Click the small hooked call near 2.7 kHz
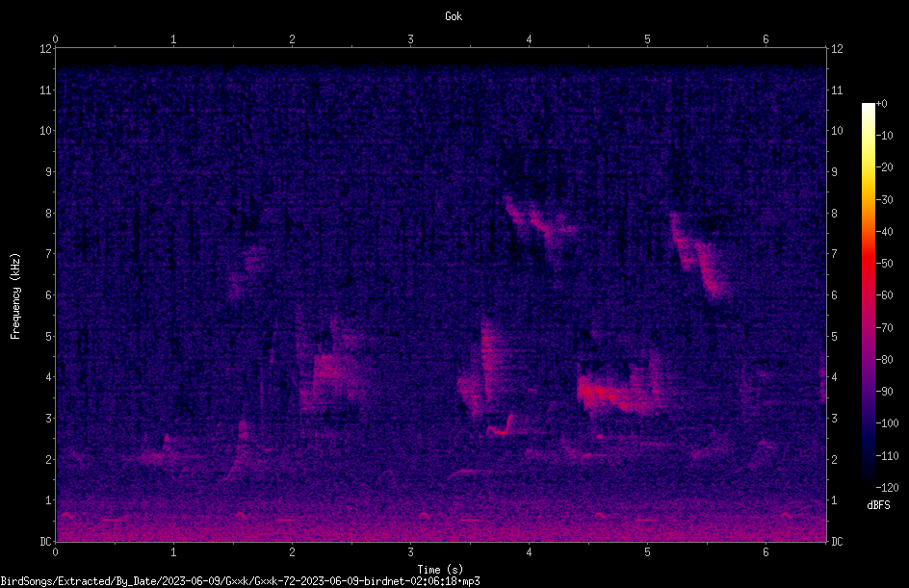 pos(501,425)
